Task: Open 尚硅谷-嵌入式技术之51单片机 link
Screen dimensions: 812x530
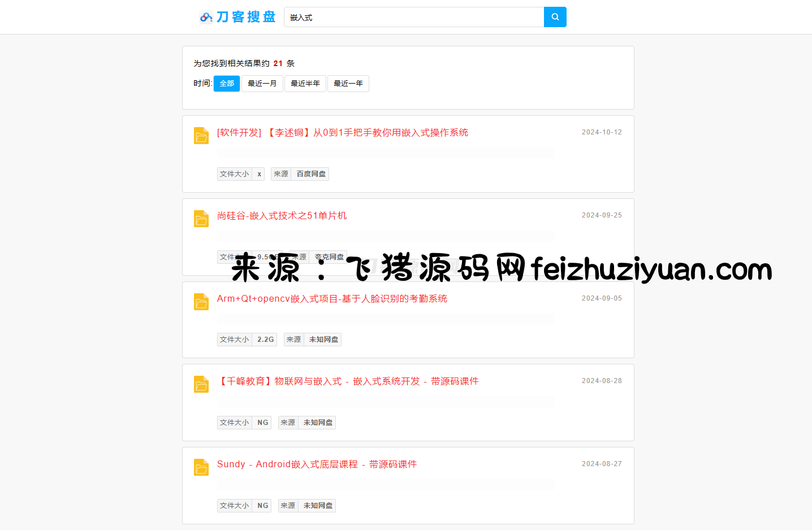Action: [x=282, y=216]
